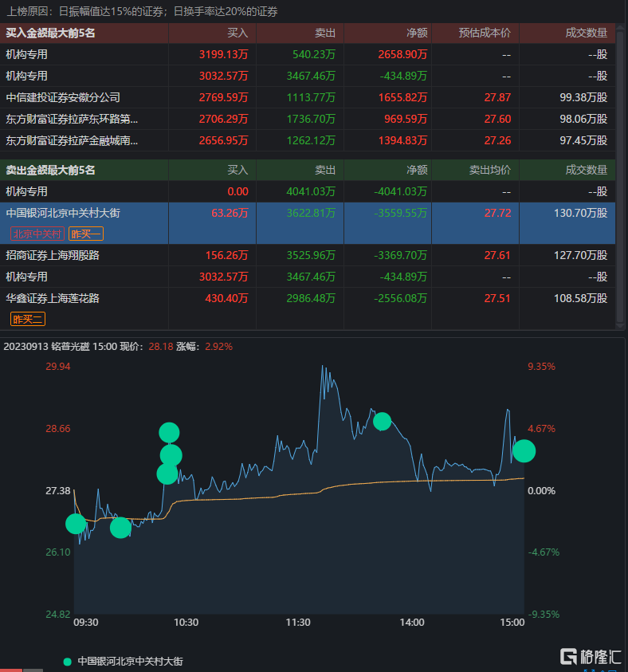This screenshot has width=628, height=672.
Task: Click the 卖出均价 column header
Action: tap(489, 170)
